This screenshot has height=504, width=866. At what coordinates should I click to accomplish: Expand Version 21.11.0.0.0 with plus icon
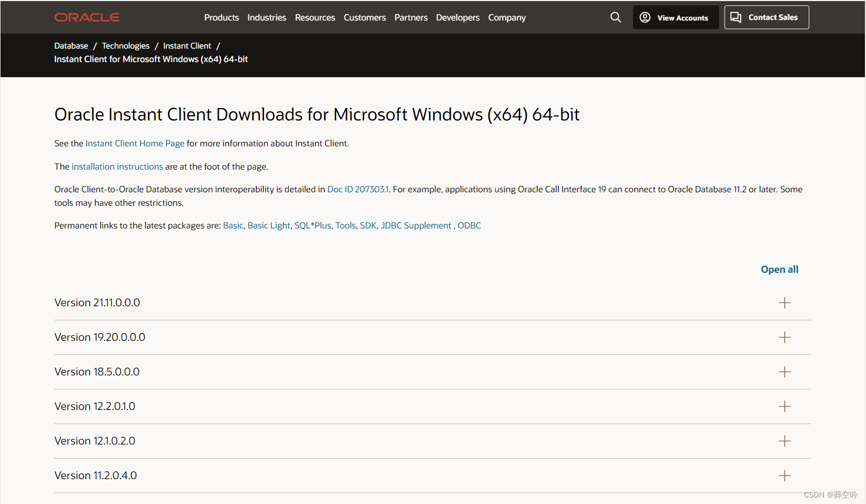pyautogui.click(x=784, y=303)
